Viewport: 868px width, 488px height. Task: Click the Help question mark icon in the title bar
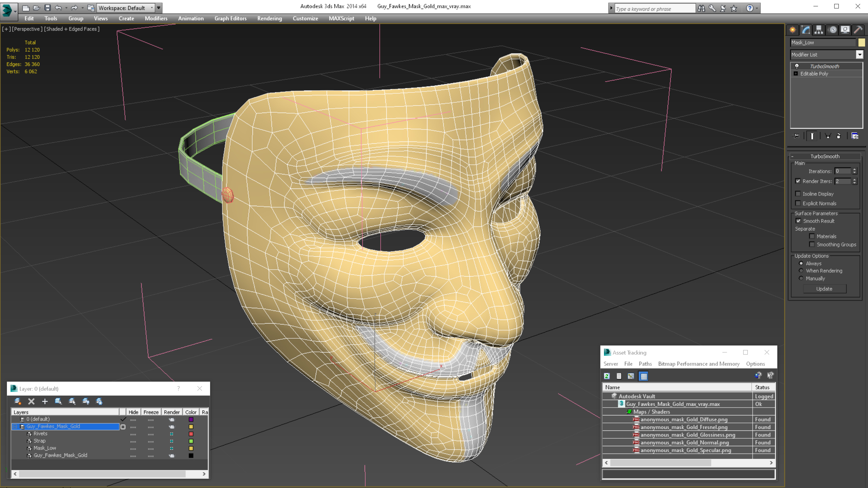point(750,8)
